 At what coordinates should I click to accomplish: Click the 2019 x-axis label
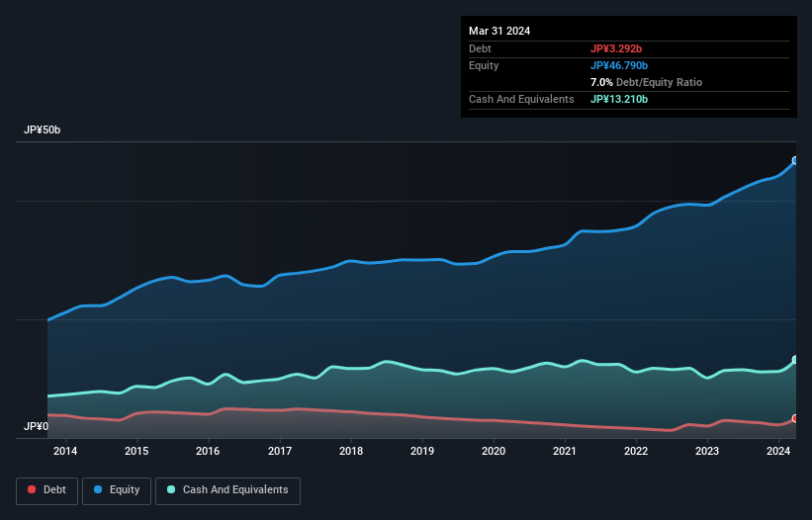point(422,451)
